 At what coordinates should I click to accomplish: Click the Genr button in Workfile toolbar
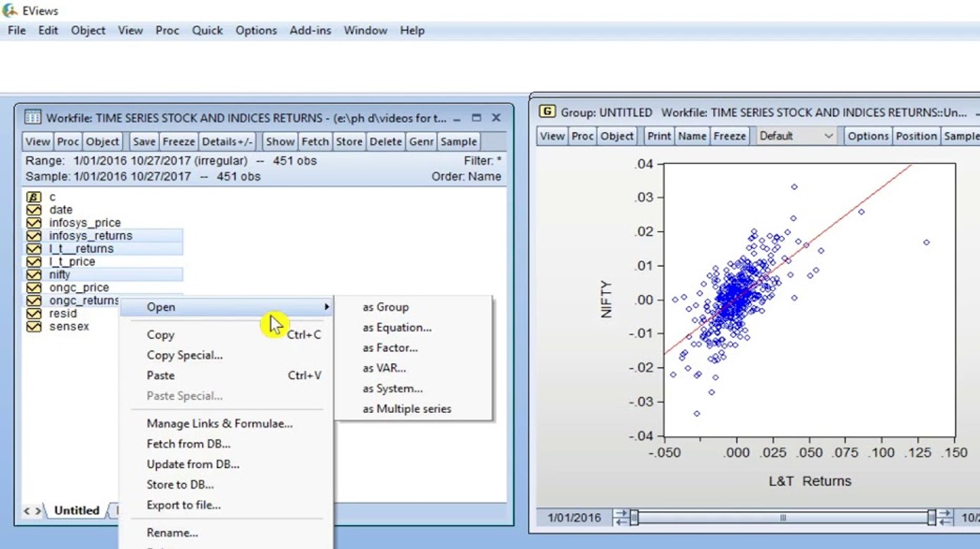(x=421, y=141)
